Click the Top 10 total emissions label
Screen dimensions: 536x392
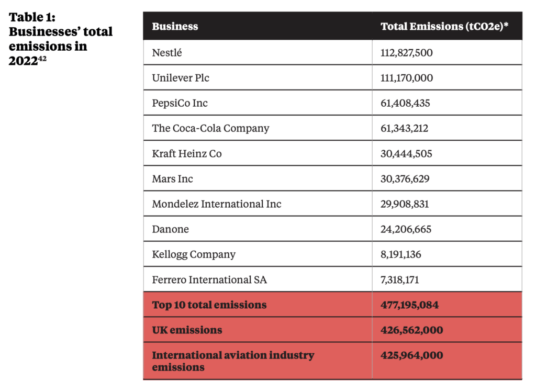tap(209, 305)
